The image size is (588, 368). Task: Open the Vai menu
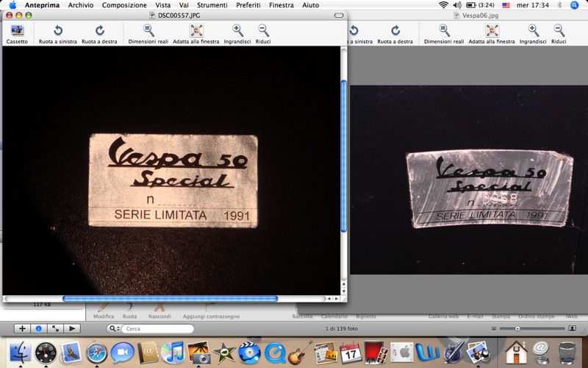coord(184,5)
